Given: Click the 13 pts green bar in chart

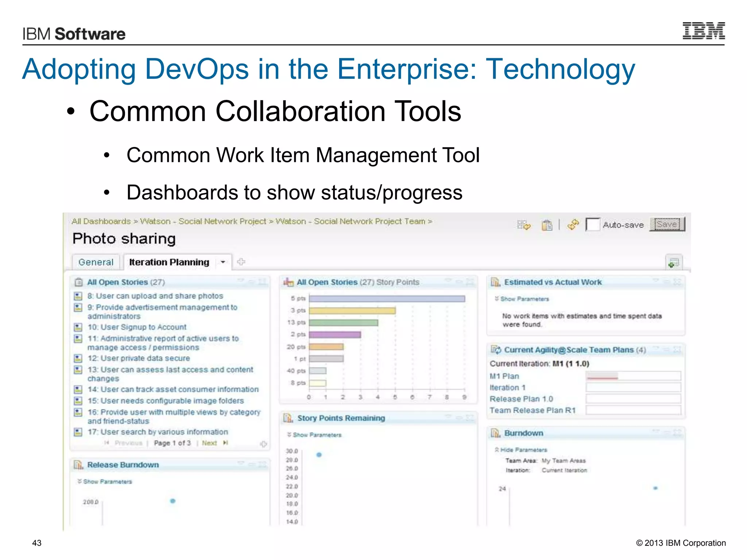Looking at the screenshot, I should (x=344, y=323).
